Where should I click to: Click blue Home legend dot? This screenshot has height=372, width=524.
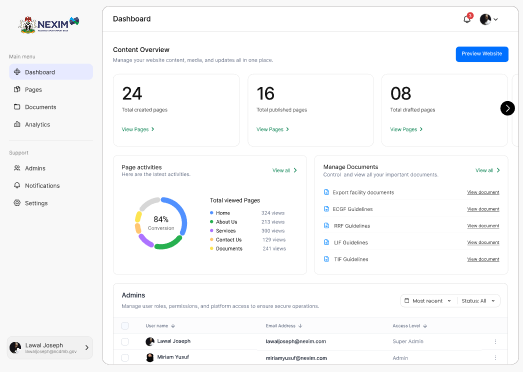point(212,213)
